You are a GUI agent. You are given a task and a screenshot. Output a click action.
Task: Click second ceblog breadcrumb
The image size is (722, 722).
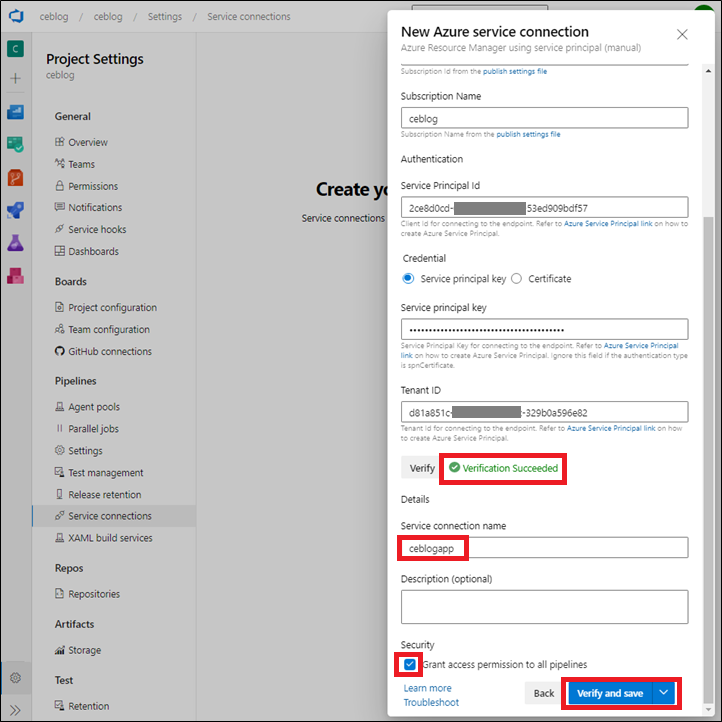click(108, 17)
